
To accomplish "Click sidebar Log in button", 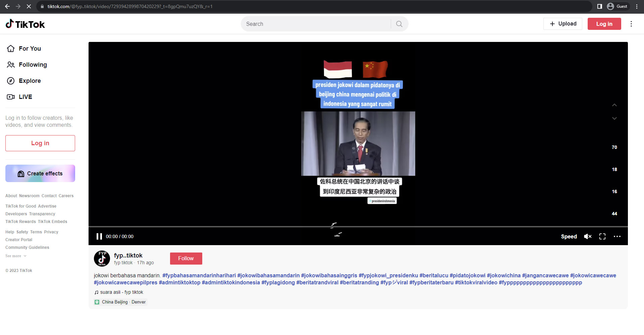I will (40, 143).
